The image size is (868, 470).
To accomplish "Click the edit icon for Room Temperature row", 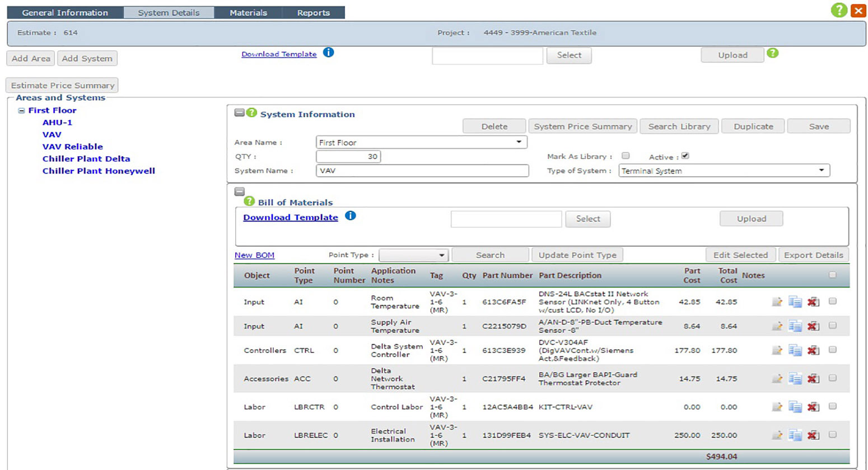I will (777, 302).
